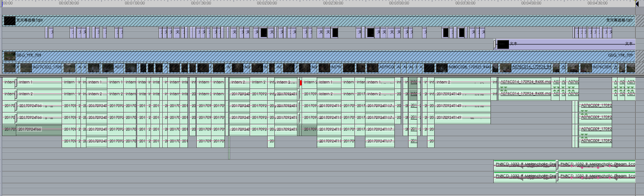Screen dimensions: 644x196
Task: Click the ruler at 00:02:00:00
Action: click(267, 3)
